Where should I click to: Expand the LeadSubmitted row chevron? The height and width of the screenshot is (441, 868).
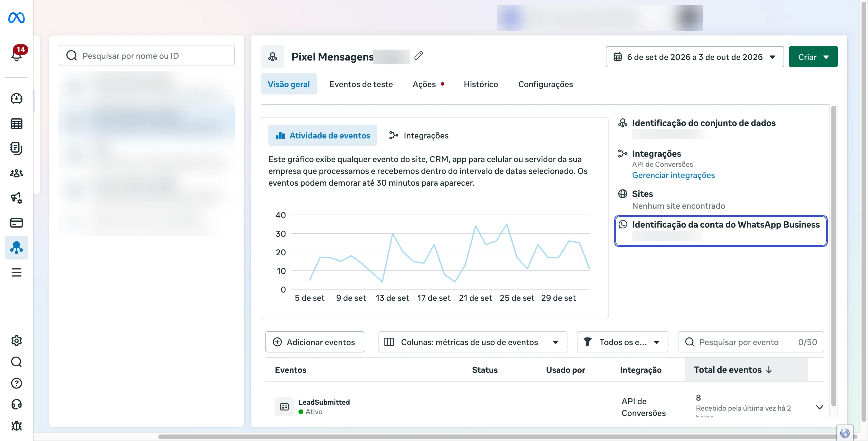[x=820, y=407]
